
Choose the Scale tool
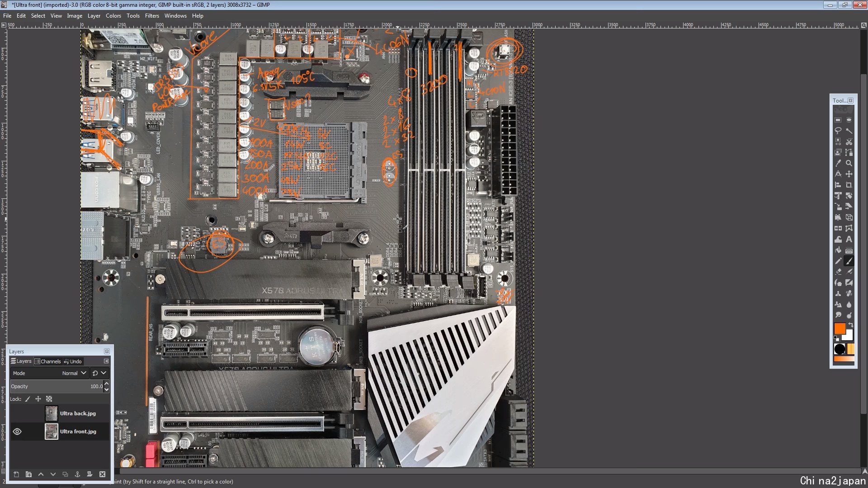click(x=838, y=207)
